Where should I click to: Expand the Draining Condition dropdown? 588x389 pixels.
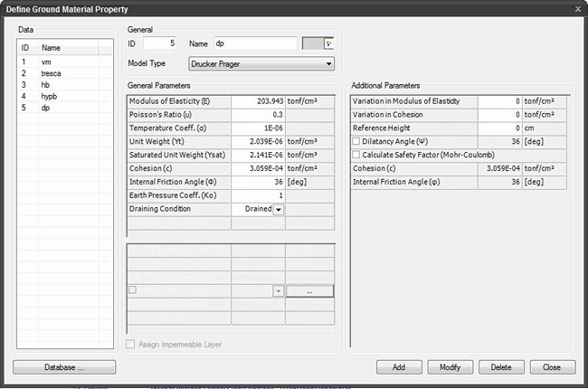pos(279,209)
